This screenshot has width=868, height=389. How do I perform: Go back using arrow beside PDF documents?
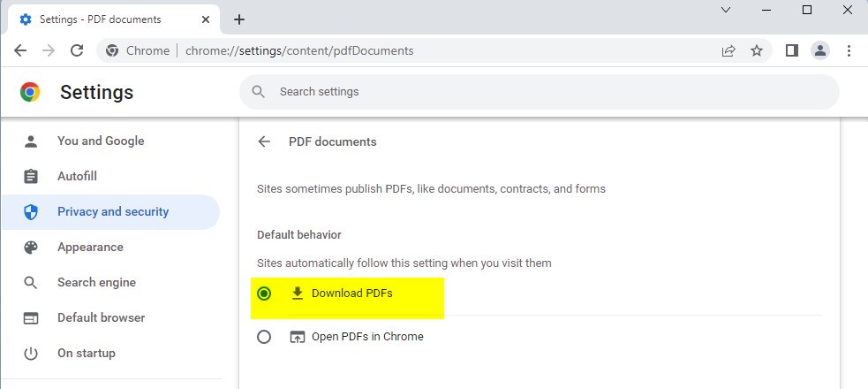(264, 141)
